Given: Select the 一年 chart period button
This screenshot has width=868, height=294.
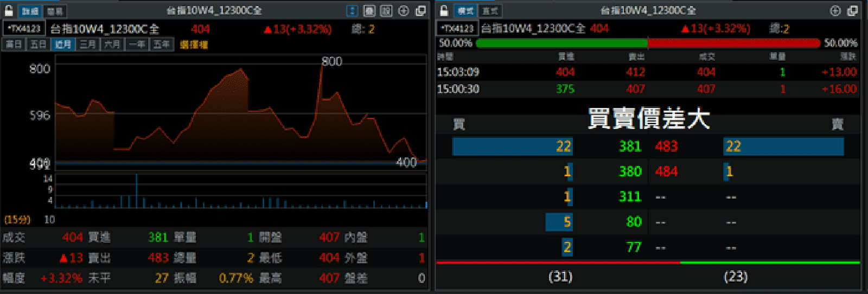Looking at the screenshot, I should coord(137,44).
